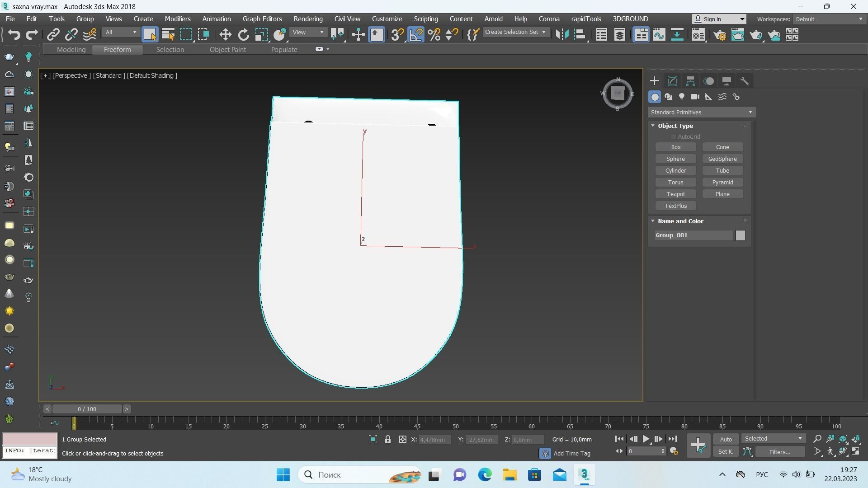Click the 0 / 100 time slider

click(x=87, y=409)
